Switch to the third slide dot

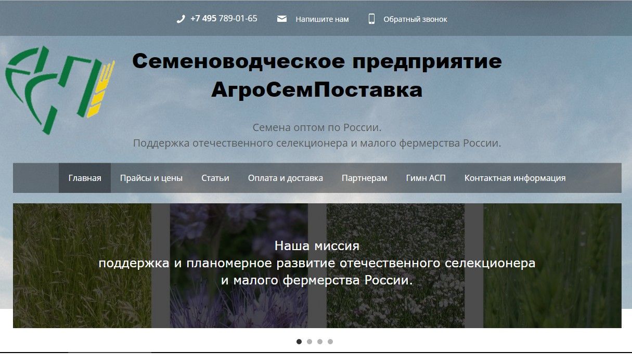click(x=320, y=342)
